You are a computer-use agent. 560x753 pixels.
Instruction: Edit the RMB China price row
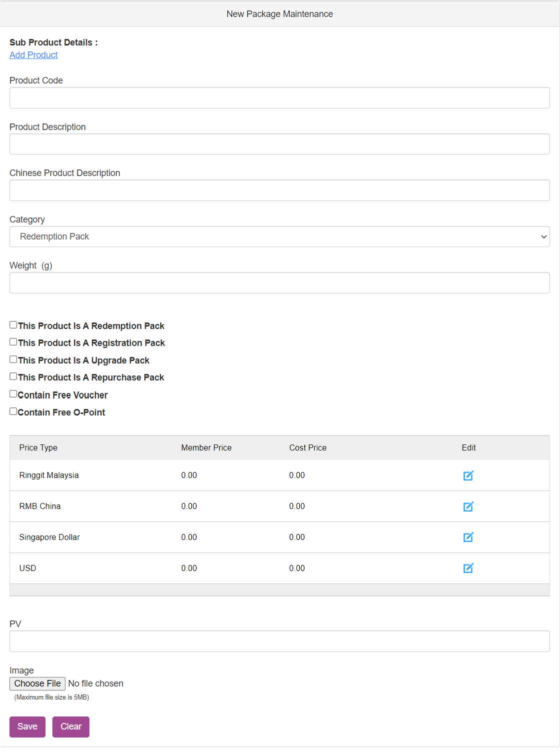pos(468,506)
